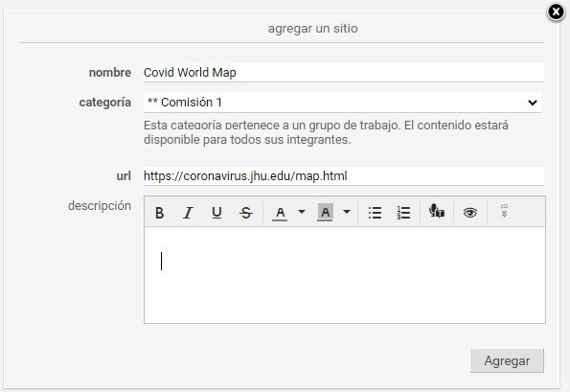This screenshot has width=570, height=392.
Task: Toggle bold formatting in description editor
Action: pyautogui.click(x=159, y=213)
